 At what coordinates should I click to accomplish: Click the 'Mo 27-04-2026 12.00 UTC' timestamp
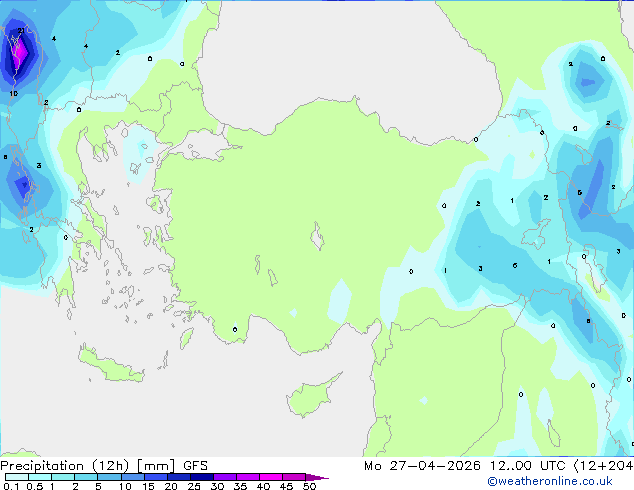click(464, 466)
